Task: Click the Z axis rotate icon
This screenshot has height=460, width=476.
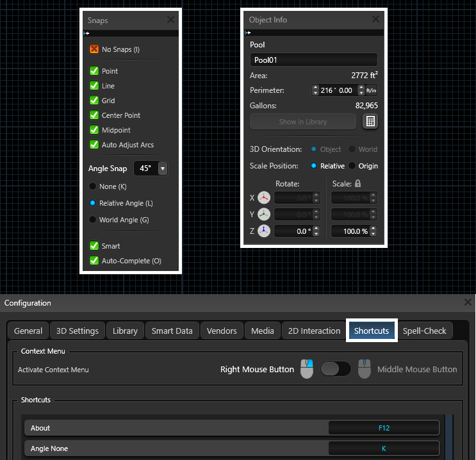Action: click(x=264, y=231)
